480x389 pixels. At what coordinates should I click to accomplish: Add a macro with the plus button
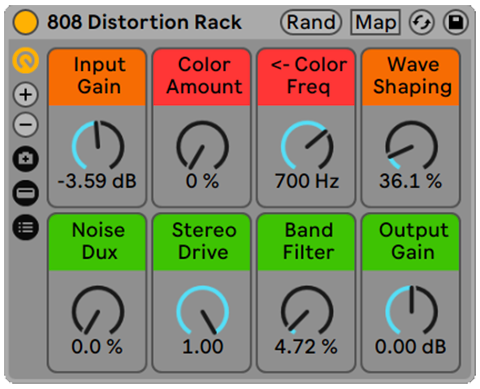point(26,95)
